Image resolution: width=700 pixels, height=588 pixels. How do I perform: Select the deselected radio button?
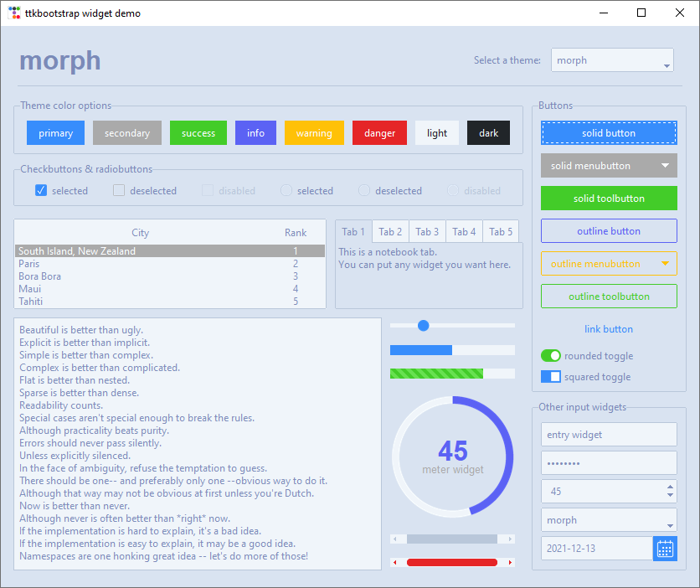click(x=363, y=190)
